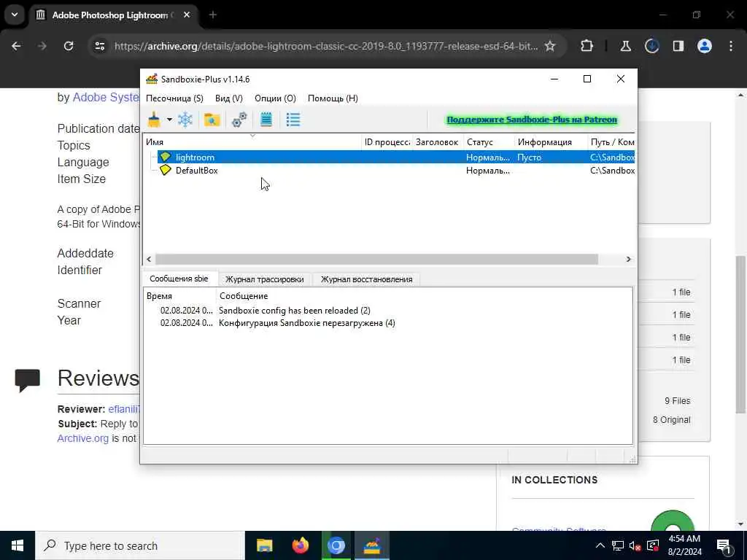Click the yellow sandbox icon next to lightroom
Viewport: 747px width, 560px height.
(166, 157)
